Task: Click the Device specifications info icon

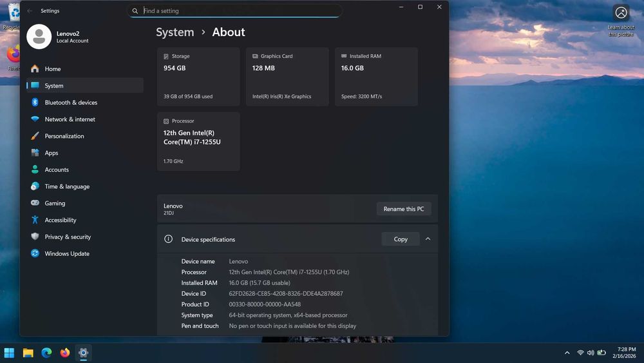Action: [x=168, y=239]
